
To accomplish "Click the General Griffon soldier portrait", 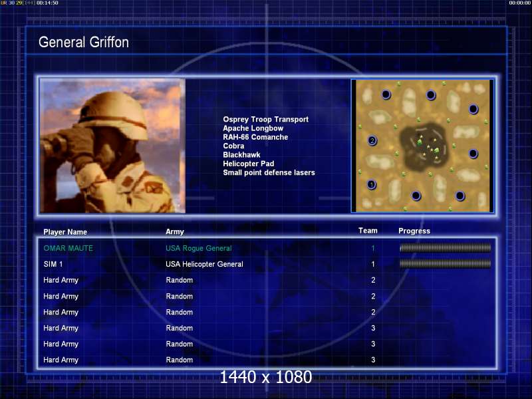I will [112, 146].
